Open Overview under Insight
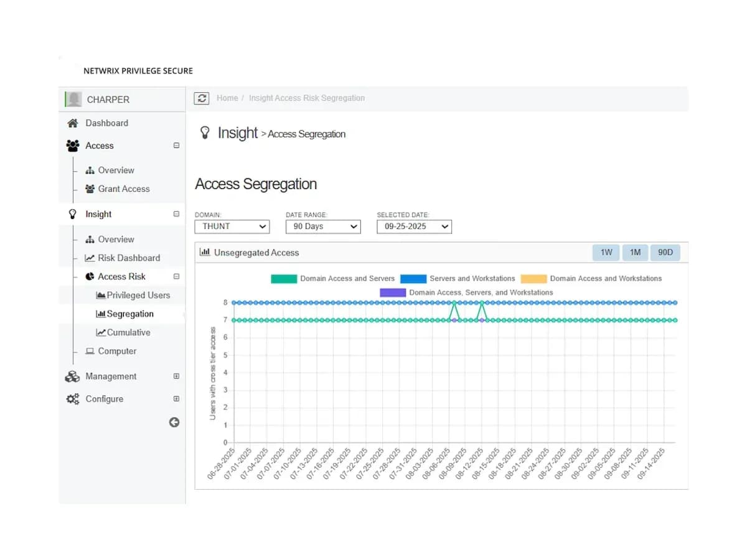This screenshot has height=560, width=747. tap(116, 239)
